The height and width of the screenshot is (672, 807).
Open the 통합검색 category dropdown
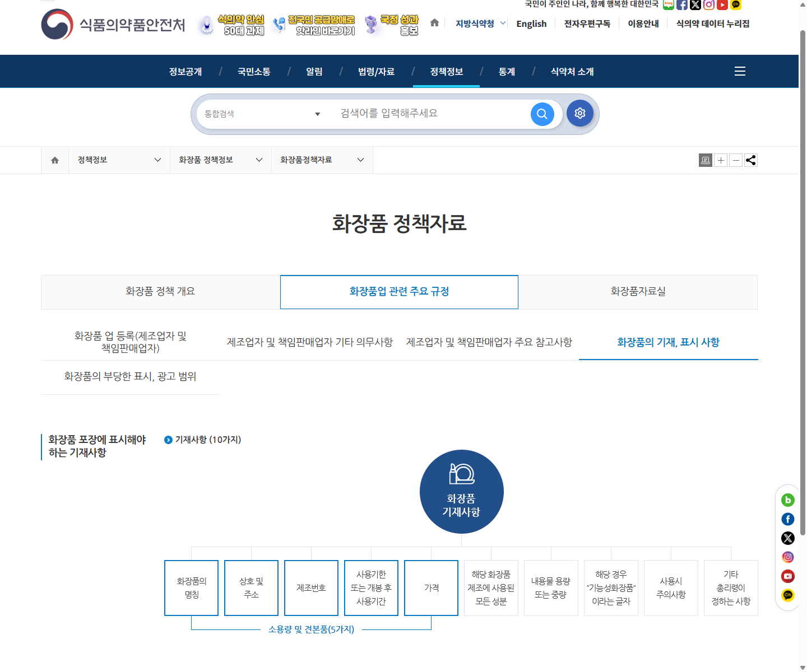[262, 114]
